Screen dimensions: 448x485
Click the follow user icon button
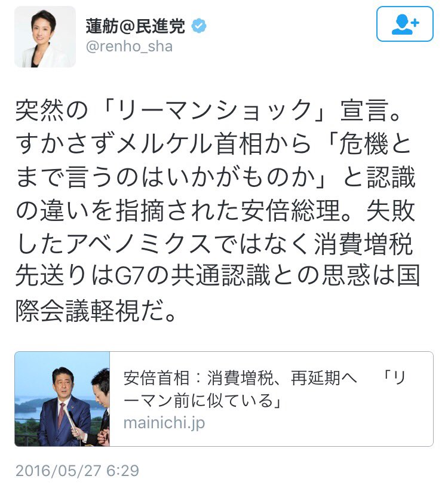click(x=404, y=24)
